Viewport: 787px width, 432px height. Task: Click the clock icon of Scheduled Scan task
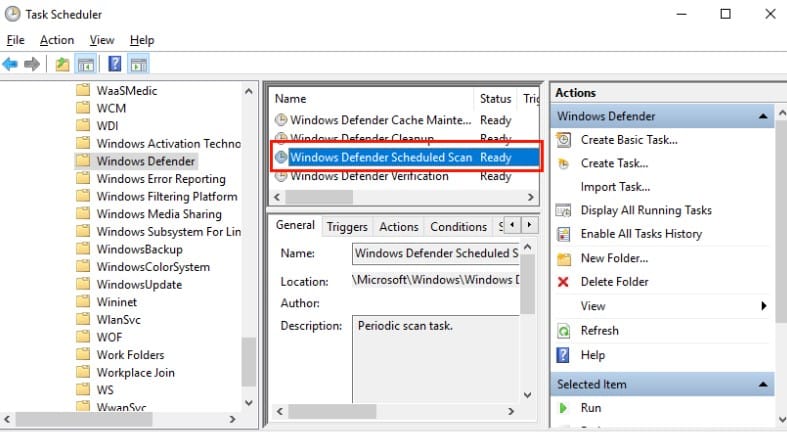click(281, 157)
